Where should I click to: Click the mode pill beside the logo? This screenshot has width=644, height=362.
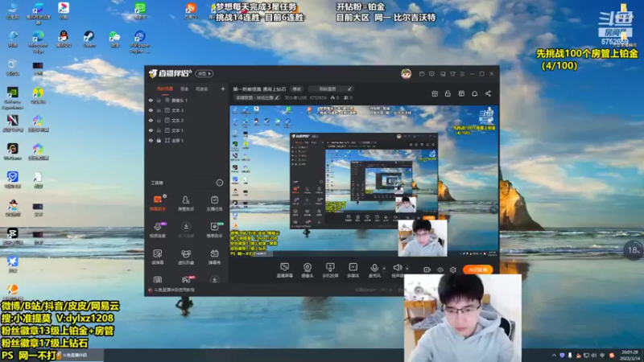(204, 74)
